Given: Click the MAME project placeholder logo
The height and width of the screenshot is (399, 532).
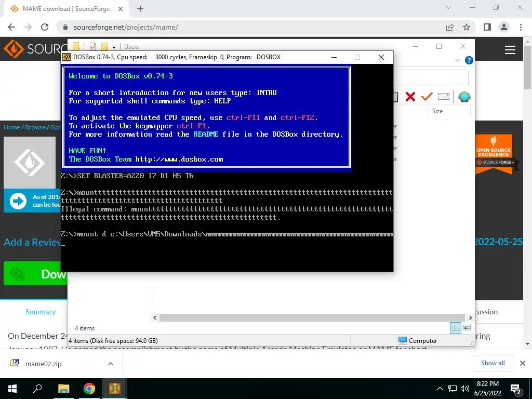Looking at the screenshot, I should point(30,163).
